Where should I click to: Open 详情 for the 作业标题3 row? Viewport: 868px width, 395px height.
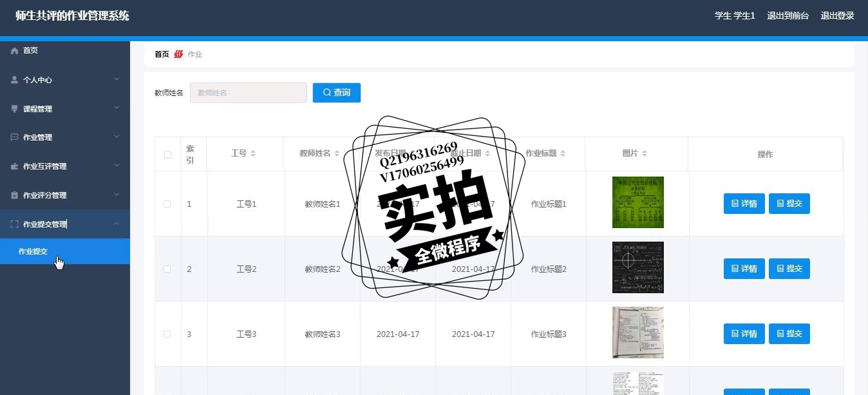pos(744,334)
